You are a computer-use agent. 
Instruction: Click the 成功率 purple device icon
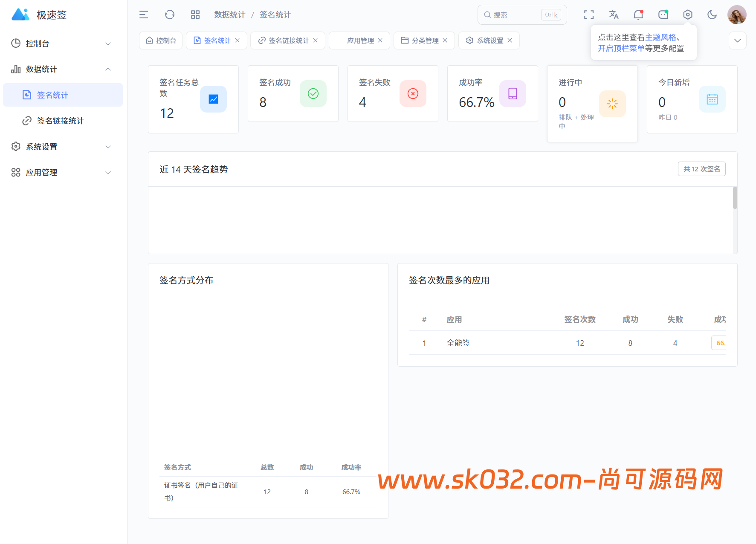tap(513, 94)
